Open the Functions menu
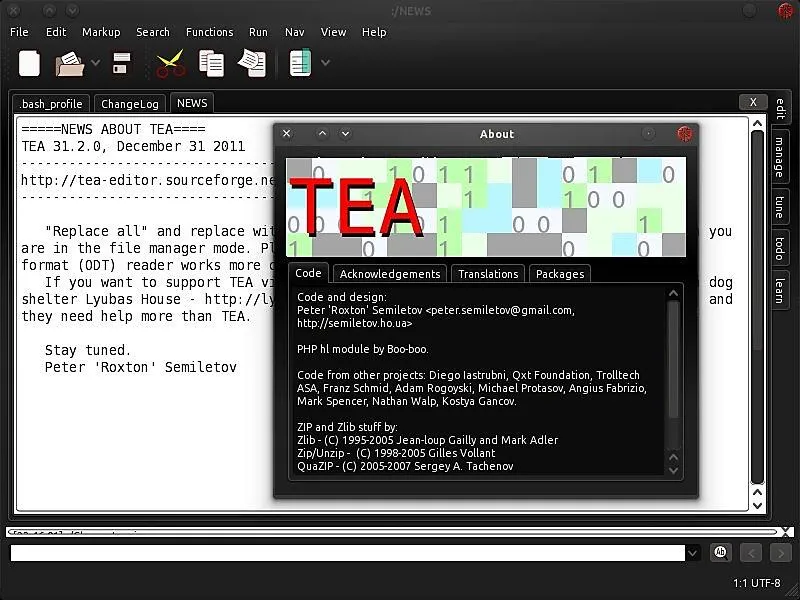 209,32
